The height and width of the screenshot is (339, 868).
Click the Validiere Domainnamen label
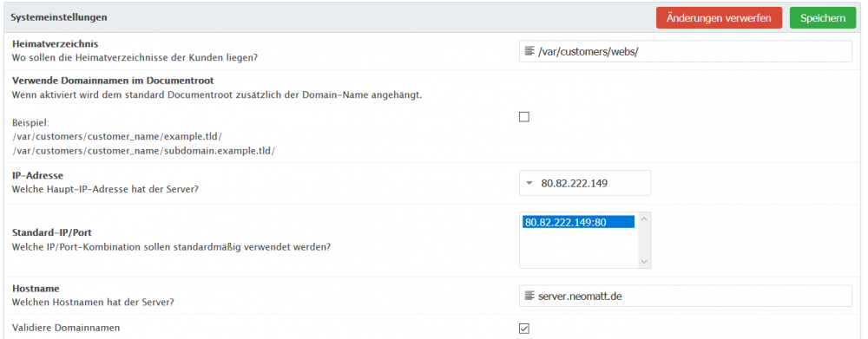pos(65,328)
